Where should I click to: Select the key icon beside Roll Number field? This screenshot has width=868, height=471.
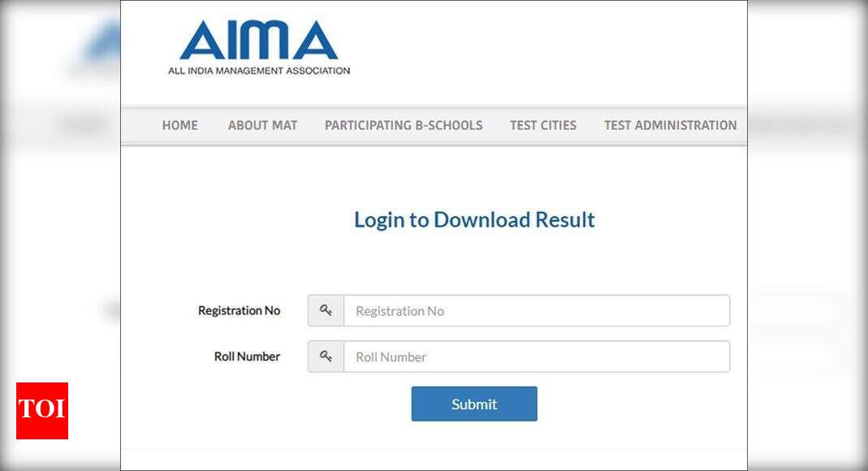(326, 356)
